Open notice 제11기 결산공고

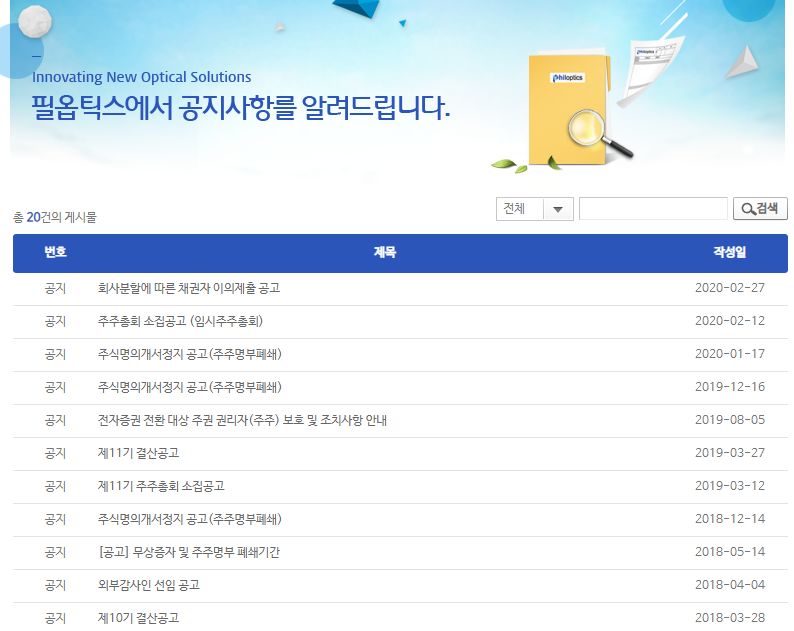138,453
